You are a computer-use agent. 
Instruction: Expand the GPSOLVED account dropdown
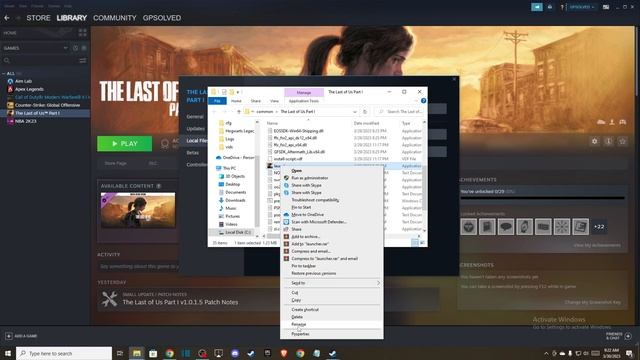[582, 7]
